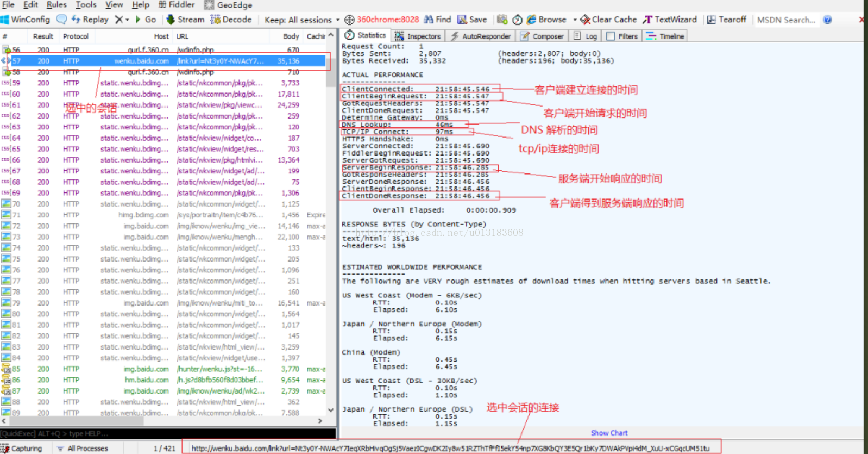Screen dimensions: 868x454
Task: Click the comment speech-bubble icon
Action: click(61, 20)
